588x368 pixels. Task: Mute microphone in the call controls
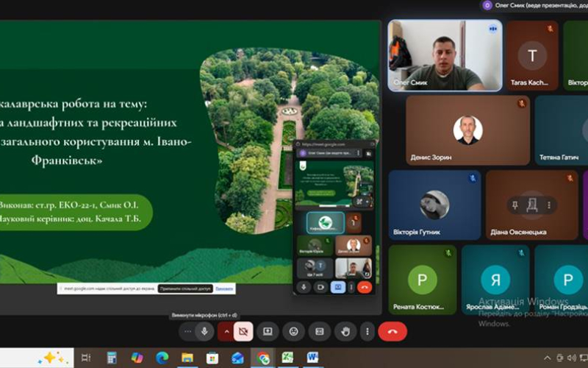tap(204, 332)
